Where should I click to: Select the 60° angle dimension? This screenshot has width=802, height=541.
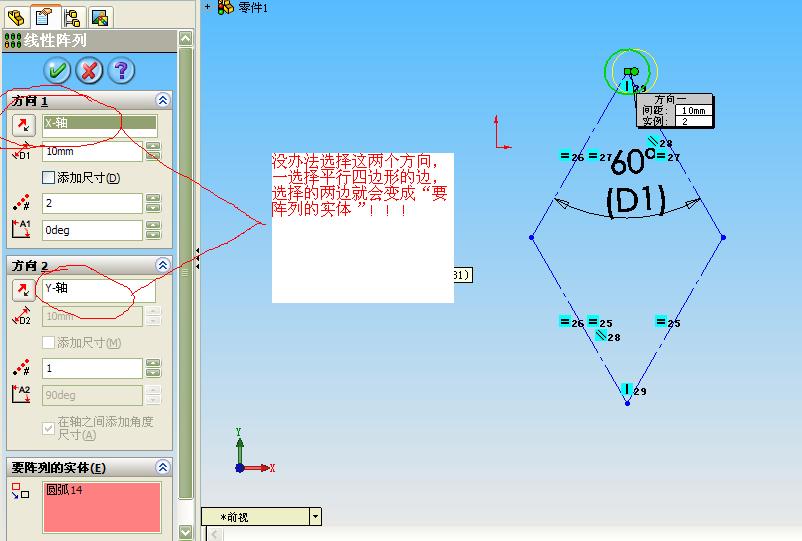point(633,162)
